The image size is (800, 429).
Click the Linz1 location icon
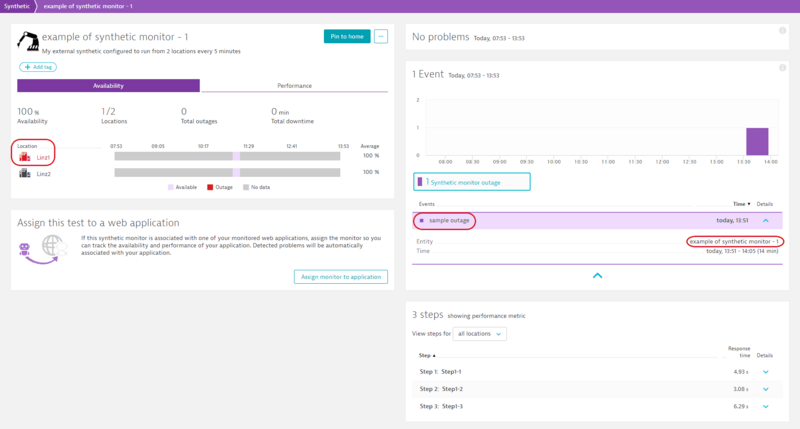pyautogui.click(x=26, y=157)
